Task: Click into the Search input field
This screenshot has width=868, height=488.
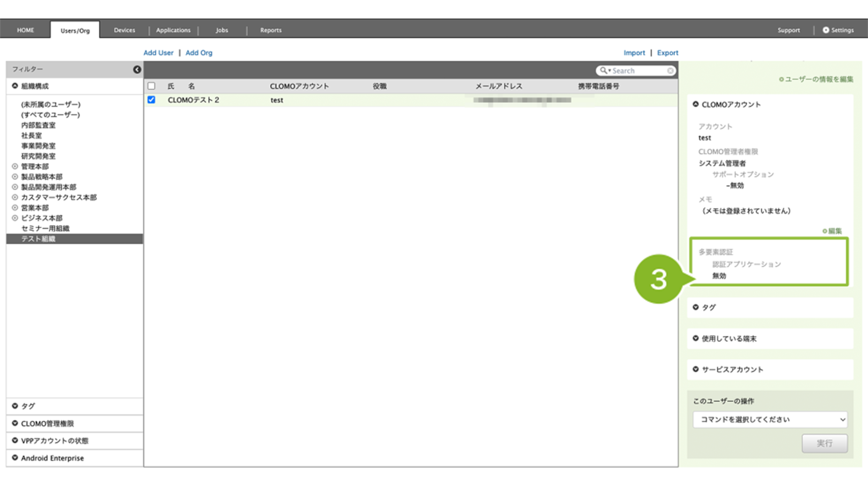Action: point(638,71)
